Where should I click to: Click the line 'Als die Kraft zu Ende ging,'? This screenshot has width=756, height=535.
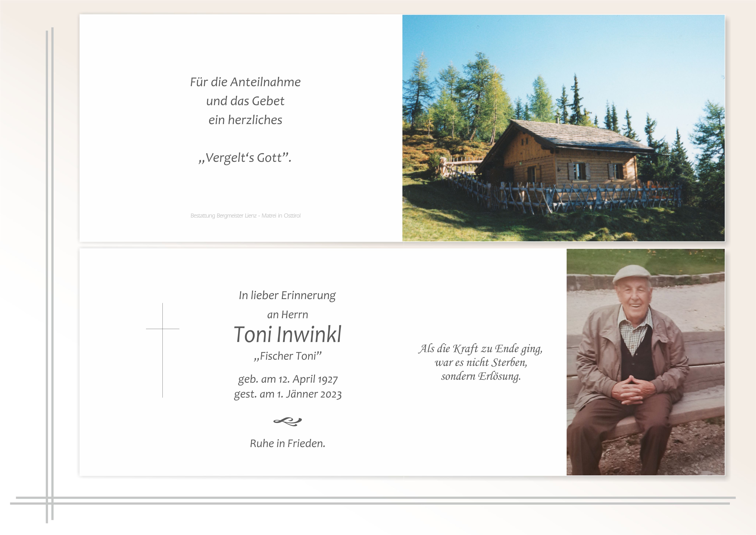(x=481, y=349)
